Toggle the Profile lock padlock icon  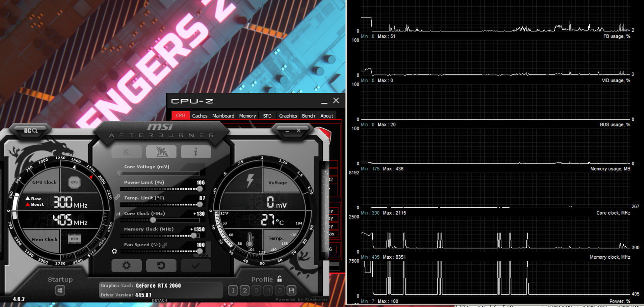click(279, 279)
